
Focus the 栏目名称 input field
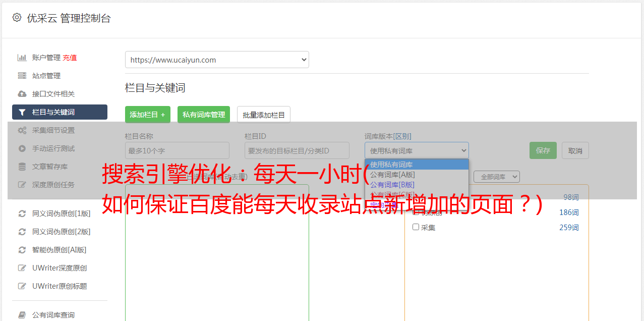coord(177,150)
